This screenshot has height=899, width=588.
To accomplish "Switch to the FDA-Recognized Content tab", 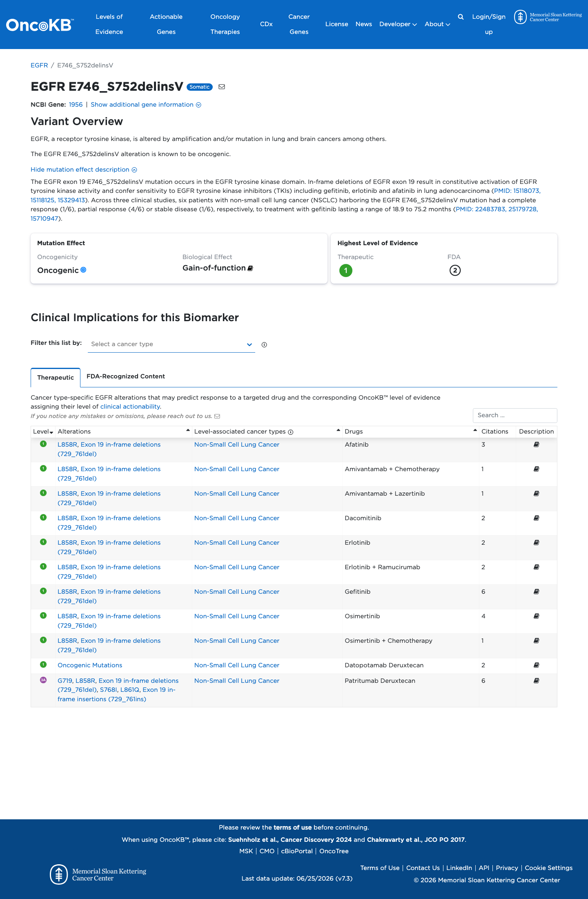I will click(126, 376).
